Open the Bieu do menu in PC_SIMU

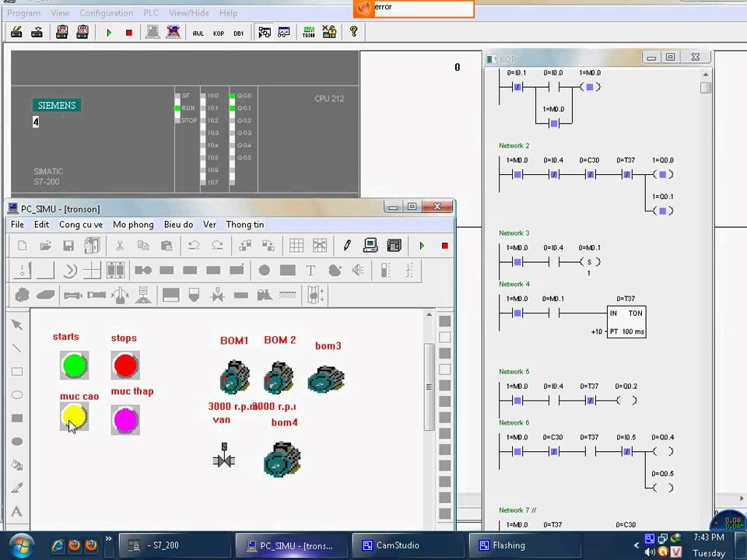coord(178,224)
